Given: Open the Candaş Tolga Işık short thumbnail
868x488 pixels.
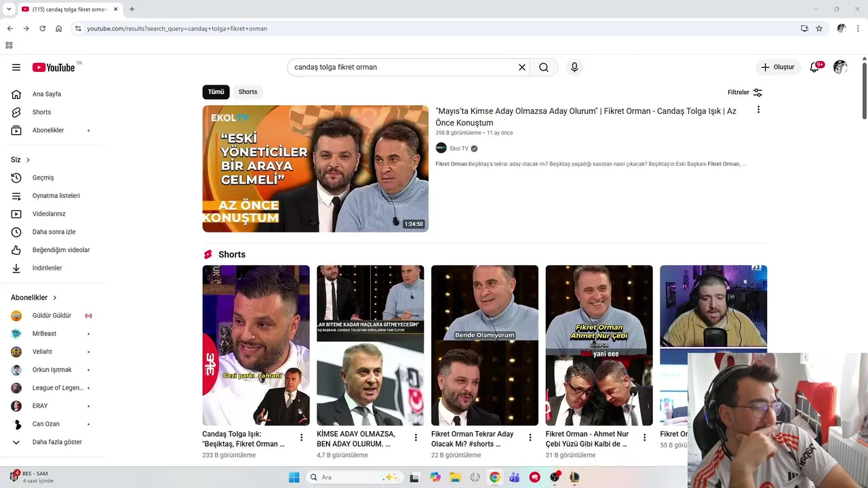Looking at the screenshot, I should [256, 345].
